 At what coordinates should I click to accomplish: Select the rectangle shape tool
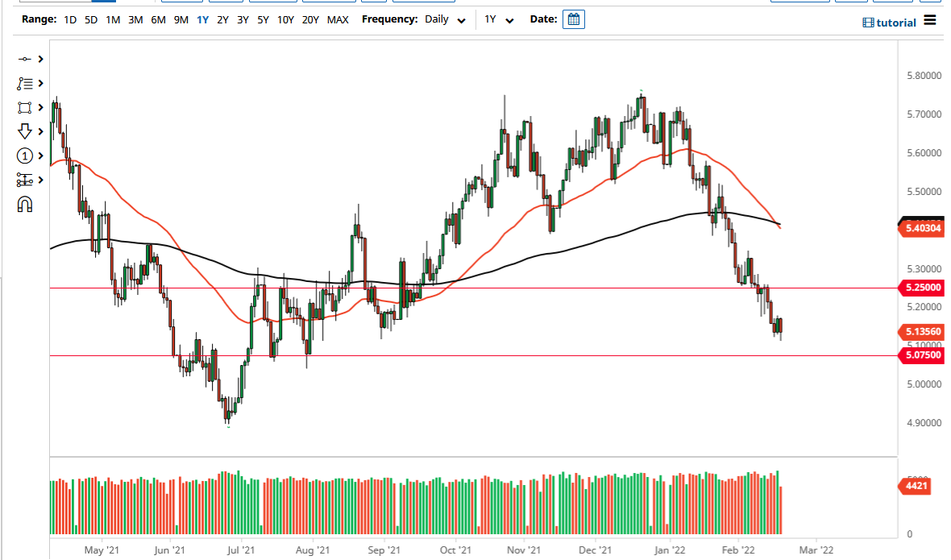pyautogui.click(x=24, y=107)
